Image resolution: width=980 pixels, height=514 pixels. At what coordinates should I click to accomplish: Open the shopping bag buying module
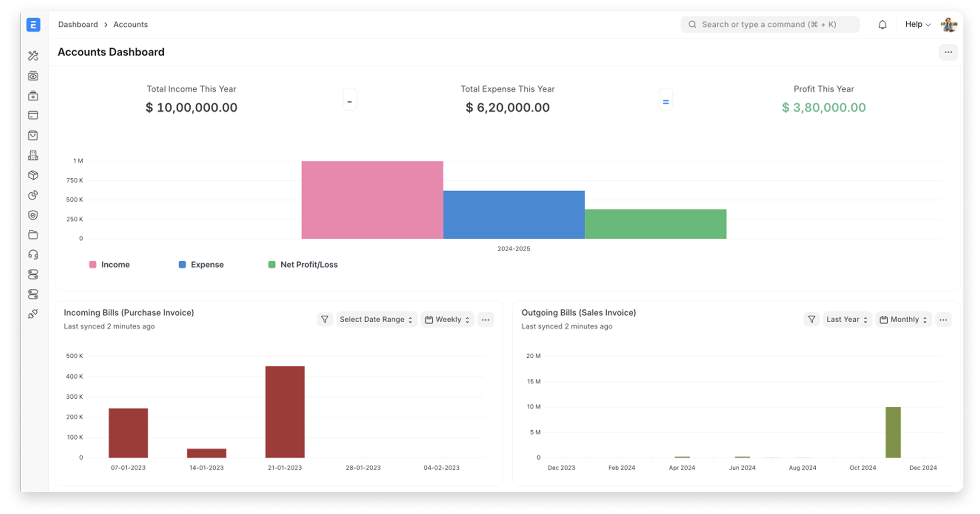click(33, 135)
